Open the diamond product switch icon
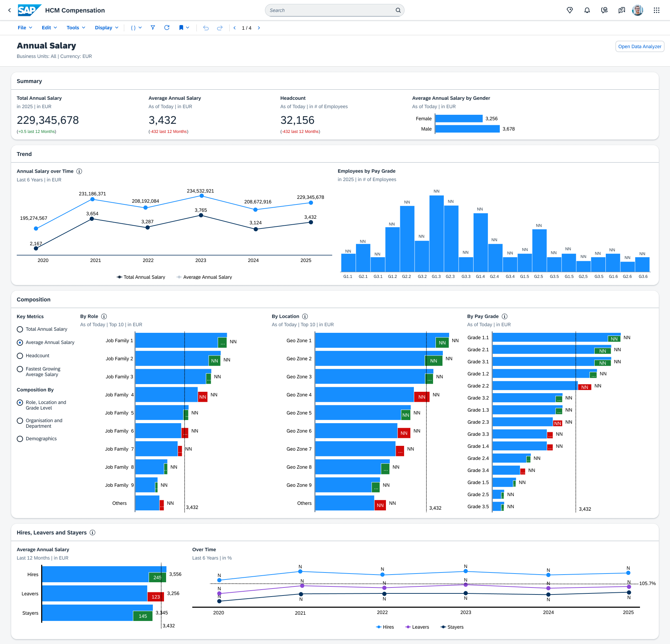Screen dimensions: 670x644 pyautogui.click(x=569, y=10)
